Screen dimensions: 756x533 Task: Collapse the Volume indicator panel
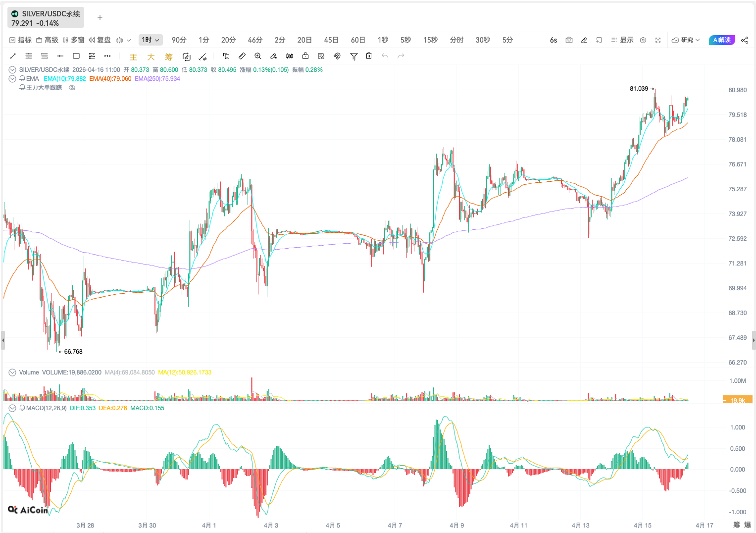pos(12,373)
